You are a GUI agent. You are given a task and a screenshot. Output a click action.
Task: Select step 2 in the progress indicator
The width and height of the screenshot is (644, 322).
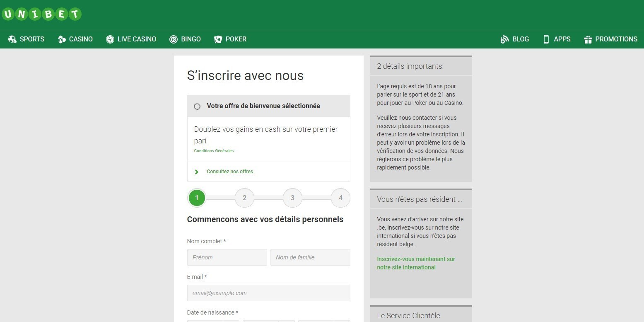244,198
